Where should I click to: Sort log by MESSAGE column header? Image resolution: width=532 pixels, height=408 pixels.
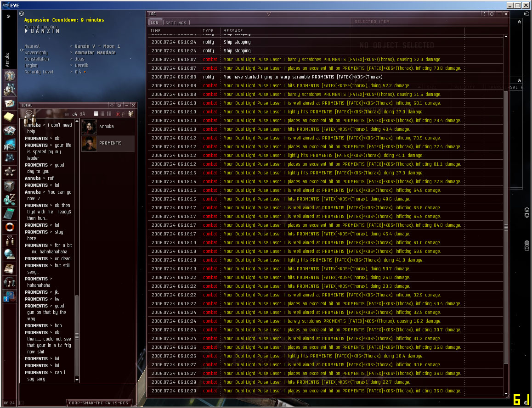(233, 30)
